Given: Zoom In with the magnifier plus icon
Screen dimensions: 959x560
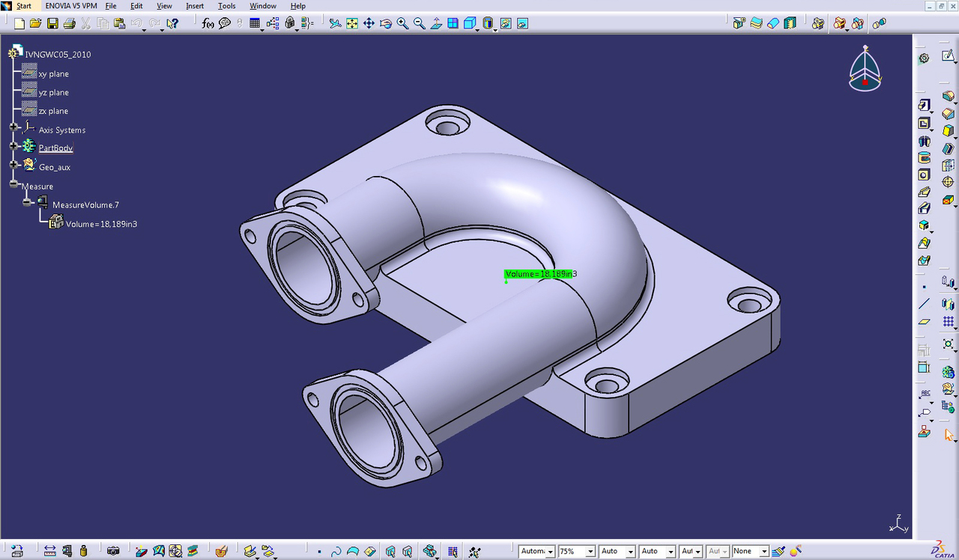Looking at the screenshot, I should (x=402, y=24).
